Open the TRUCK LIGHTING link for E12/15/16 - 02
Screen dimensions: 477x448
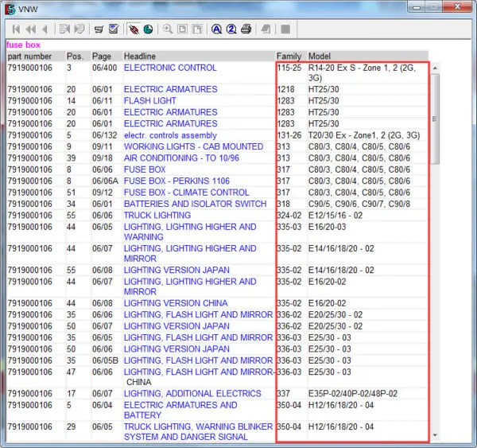click(157, 216)
